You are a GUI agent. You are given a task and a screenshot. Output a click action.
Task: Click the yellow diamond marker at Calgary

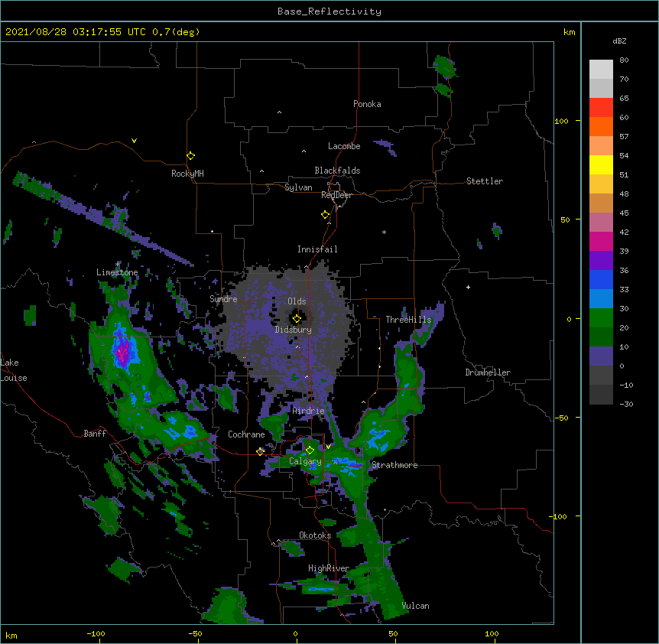coord(310,450)
